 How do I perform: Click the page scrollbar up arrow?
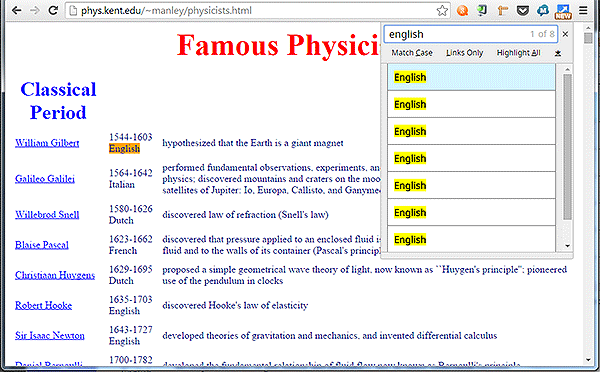[589, 28]
